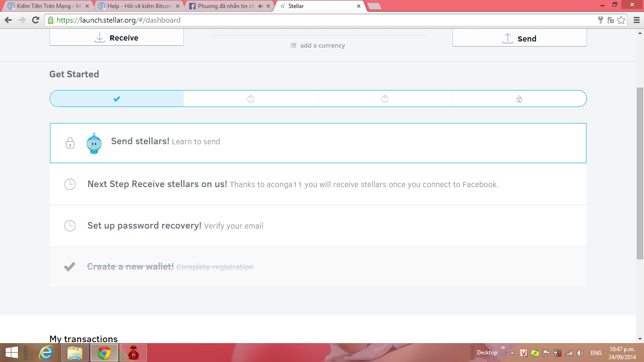Click the red V tray icon

pos(524,353)
